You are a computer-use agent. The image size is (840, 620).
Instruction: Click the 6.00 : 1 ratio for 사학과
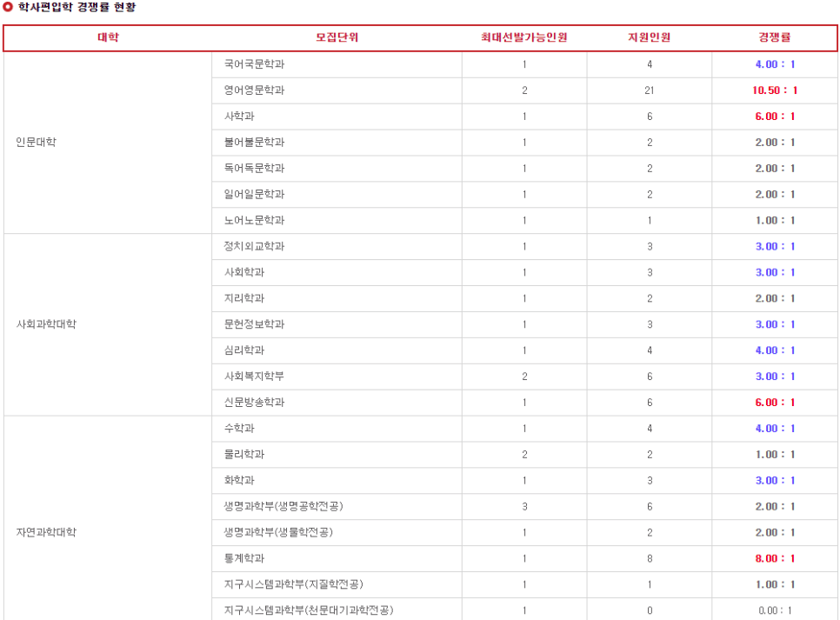coord(775,117)
